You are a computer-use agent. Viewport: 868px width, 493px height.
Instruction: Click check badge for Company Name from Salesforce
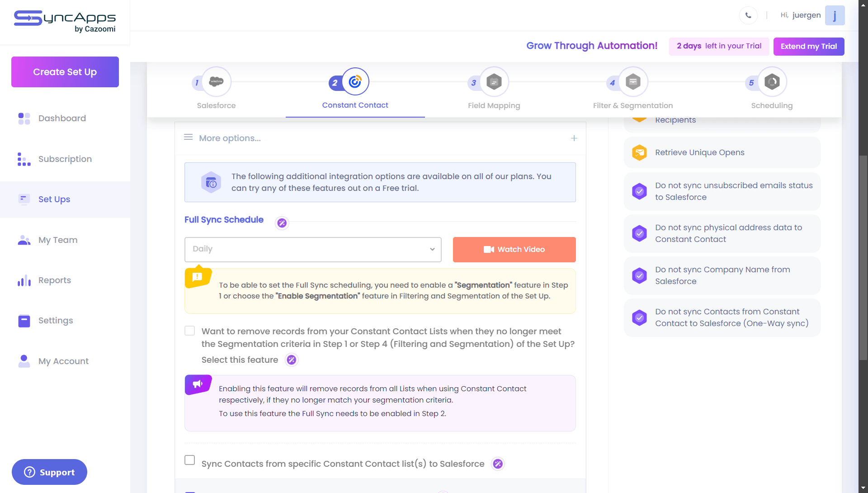[x=639, y=275]
